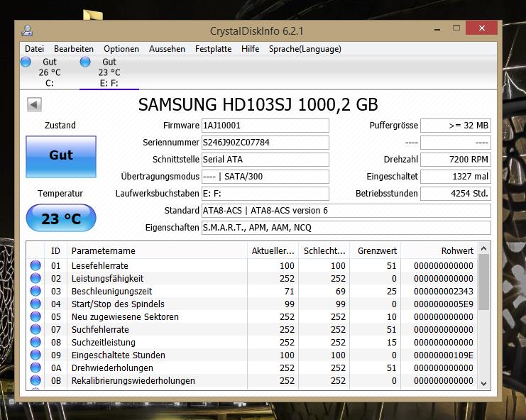526x420 pixels.
Task: Click the Eingeschaltet field 1327 mal
Action: point(456,177)
